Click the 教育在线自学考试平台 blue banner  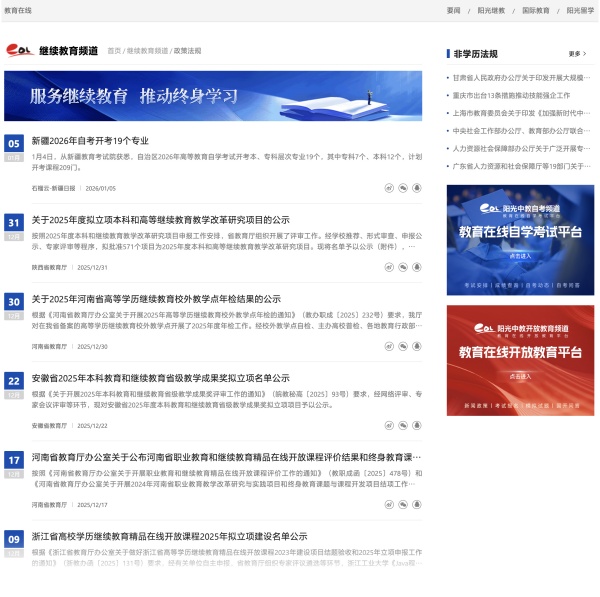pyautogui.click(x=519, y=240)
